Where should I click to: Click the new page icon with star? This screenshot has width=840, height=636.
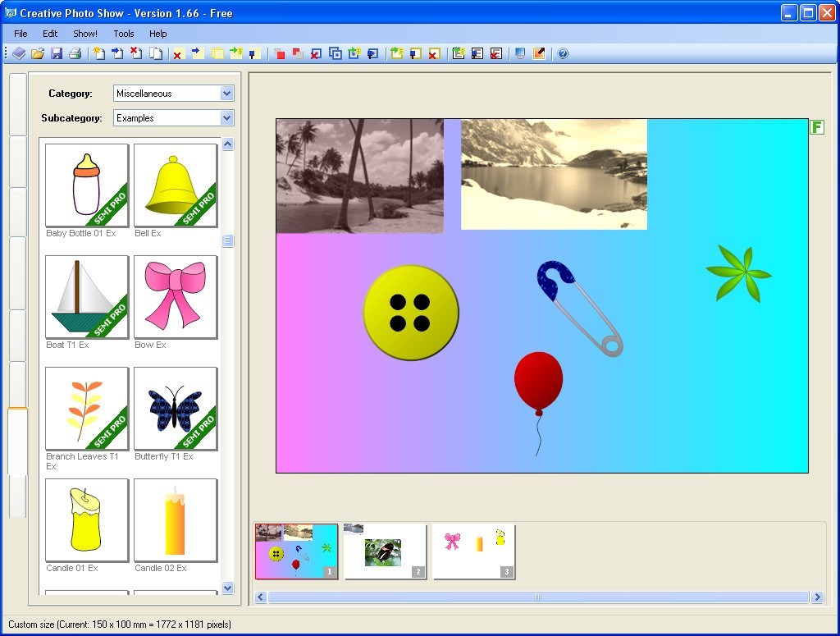[x=98, y=53]
